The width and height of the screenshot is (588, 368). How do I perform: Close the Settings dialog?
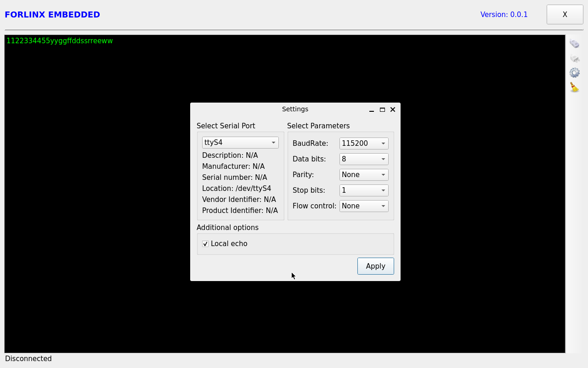click(x=393, y=109)
